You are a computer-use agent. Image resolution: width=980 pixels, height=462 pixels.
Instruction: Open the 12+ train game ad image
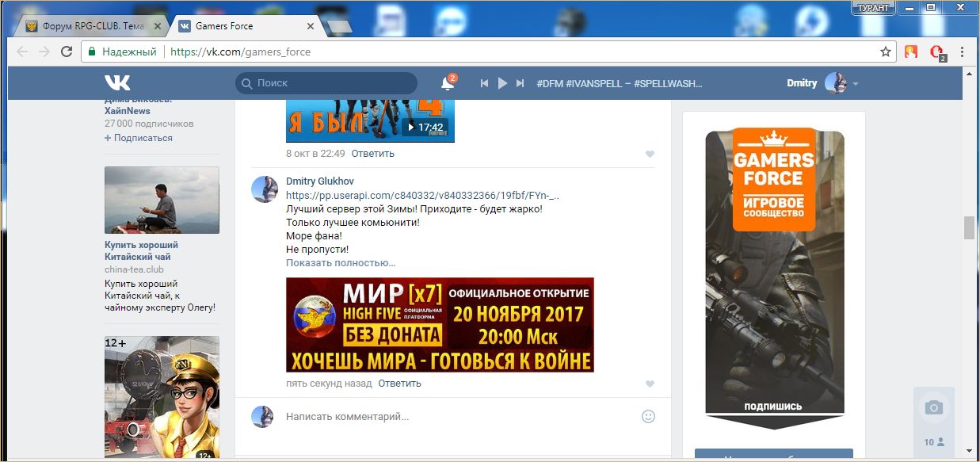pos(162,399)
